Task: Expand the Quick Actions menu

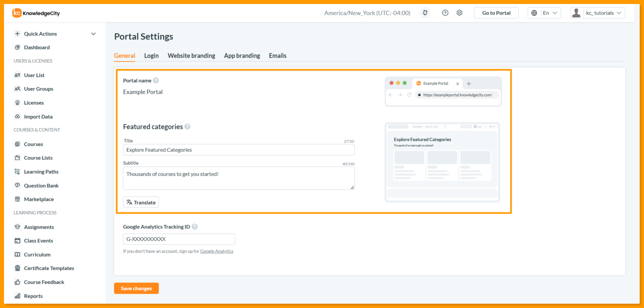Action: coord(55,34)
